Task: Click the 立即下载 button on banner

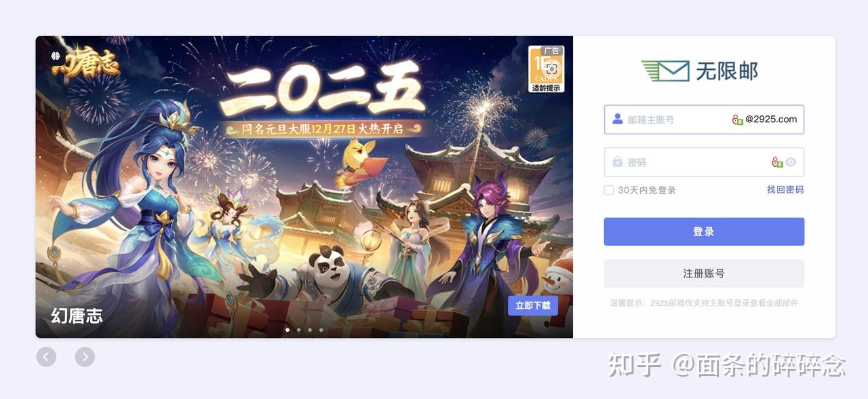Action: pyautogui.click(x=533, y=305)
